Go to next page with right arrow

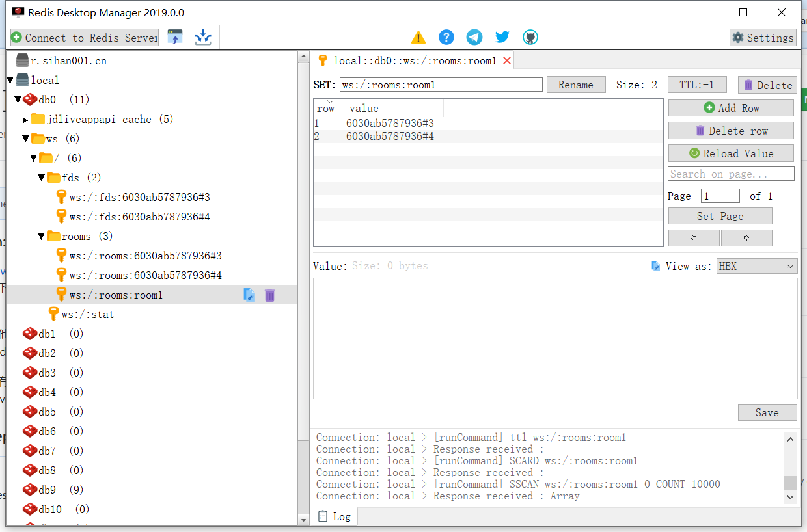click(x=746, y=238)
